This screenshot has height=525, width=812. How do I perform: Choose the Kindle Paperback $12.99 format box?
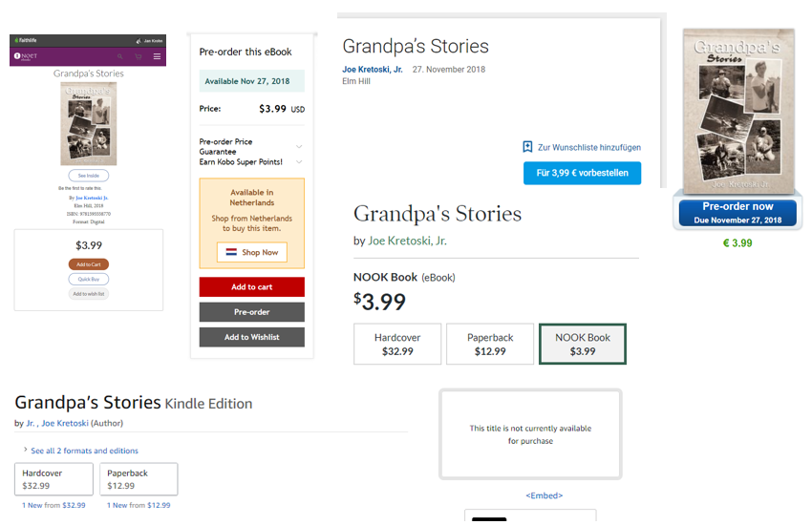tap(139, 479)
